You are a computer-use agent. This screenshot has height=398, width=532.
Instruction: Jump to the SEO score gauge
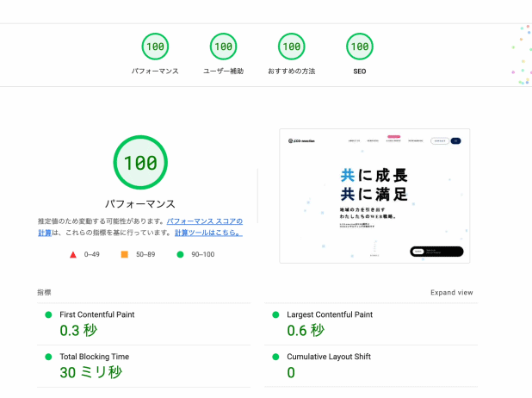click(359, 47)
